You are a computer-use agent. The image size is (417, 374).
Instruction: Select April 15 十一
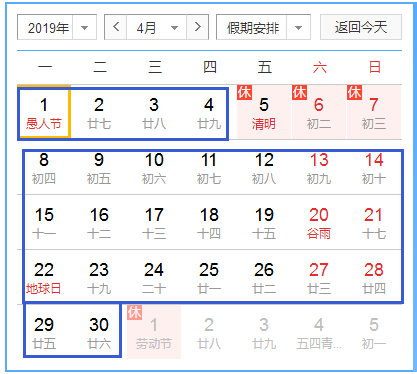click(x=44, y=223)
